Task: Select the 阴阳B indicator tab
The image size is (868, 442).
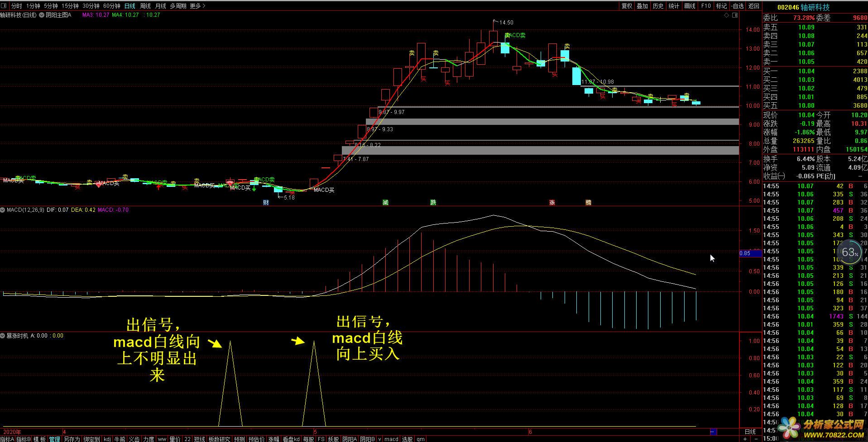Action: 367,439
